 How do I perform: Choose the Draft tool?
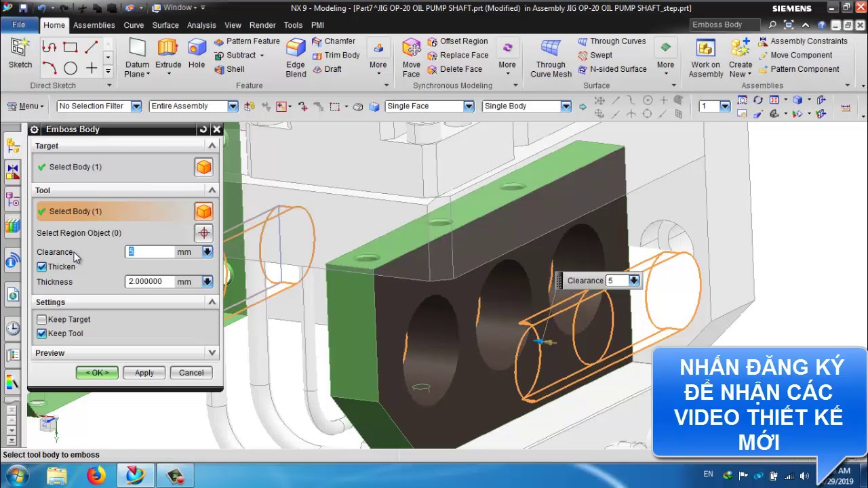click(x=327, y=69)
